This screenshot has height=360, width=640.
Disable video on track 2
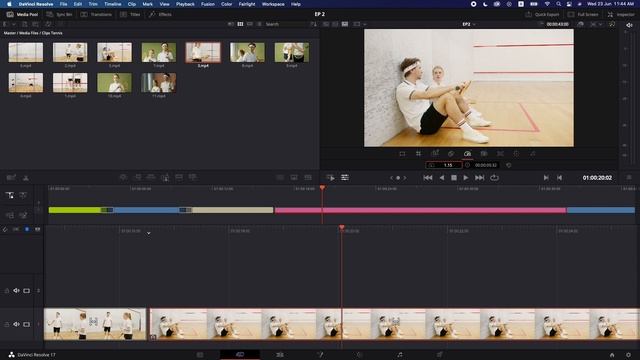click(x=27, y=291)
